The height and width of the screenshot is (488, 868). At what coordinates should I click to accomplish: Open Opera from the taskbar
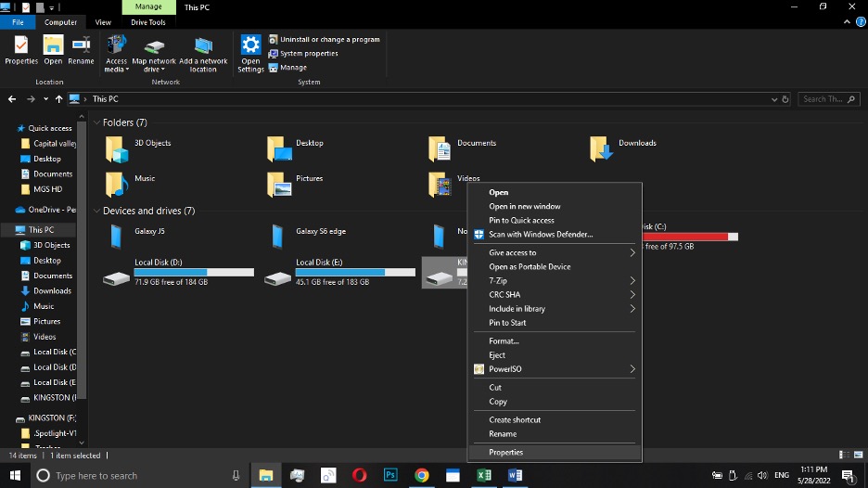[359, 475]
